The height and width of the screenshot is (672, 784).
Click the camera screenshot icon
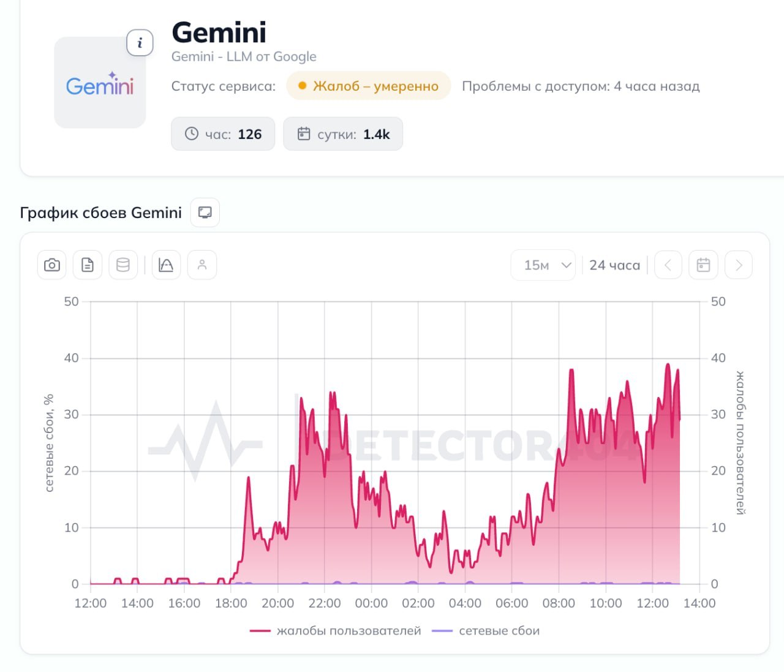point(52,265)
